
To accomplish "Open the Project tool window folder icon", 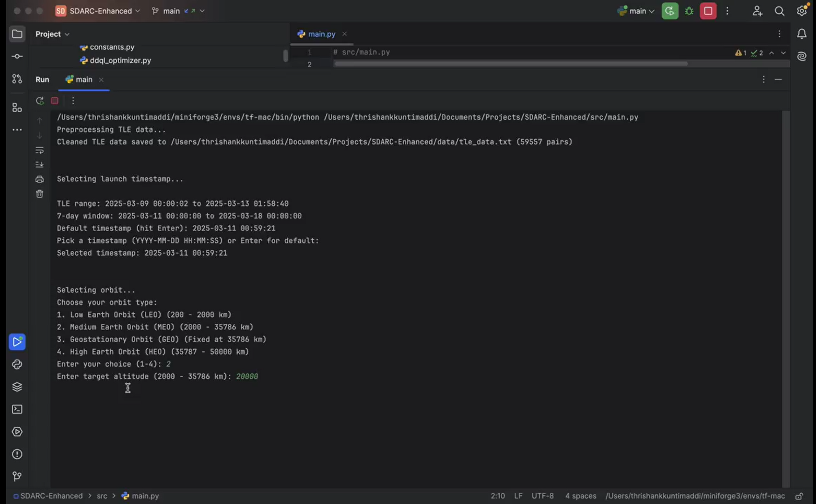I will coord(17,34).
